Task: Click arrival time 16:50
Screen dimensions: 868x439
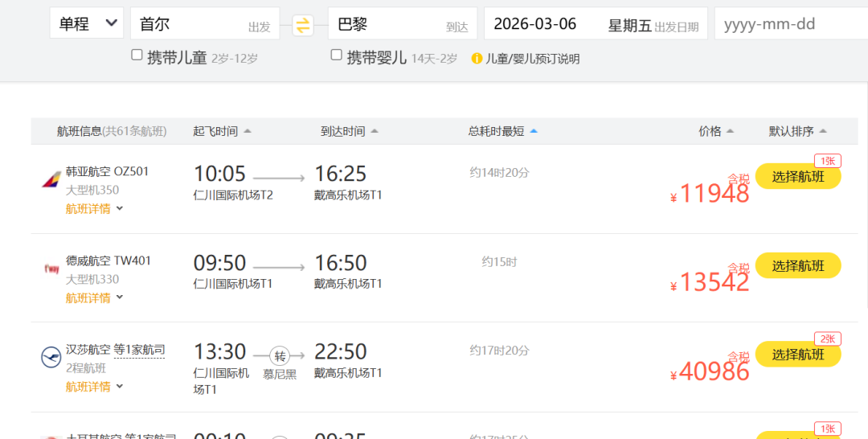Action: [341, 263]
